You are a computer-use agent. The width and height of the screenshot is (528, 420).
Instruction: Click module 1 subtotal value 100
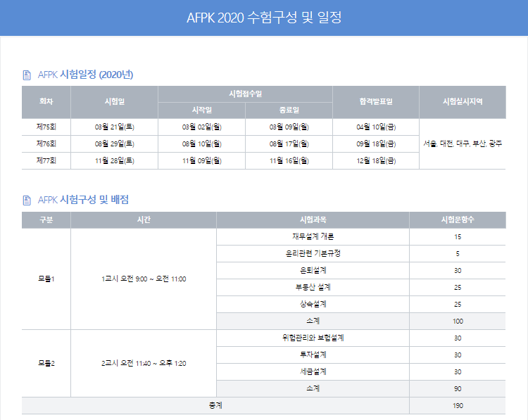point(458,321)
